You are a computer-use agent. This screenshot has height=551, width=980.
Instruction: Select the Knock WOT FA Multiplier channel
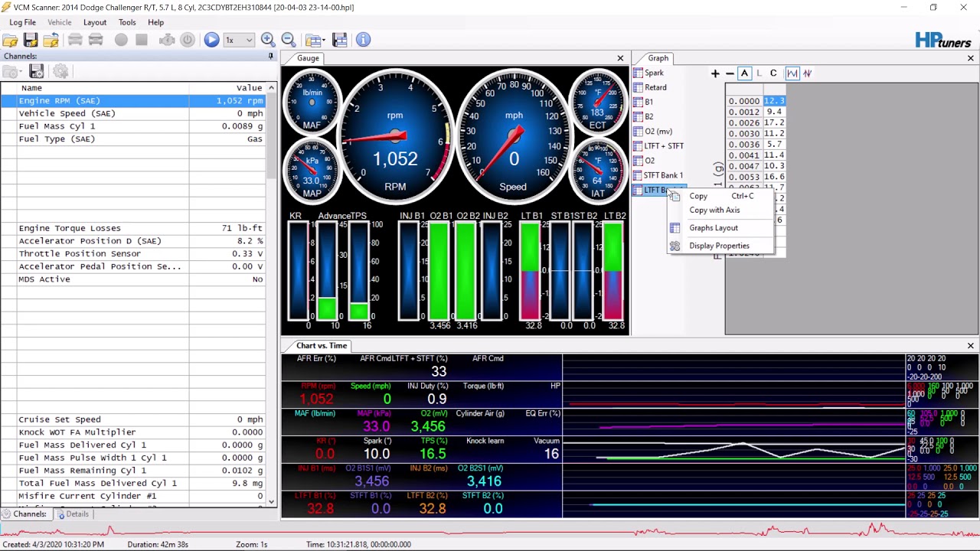[x=133, y=432]
